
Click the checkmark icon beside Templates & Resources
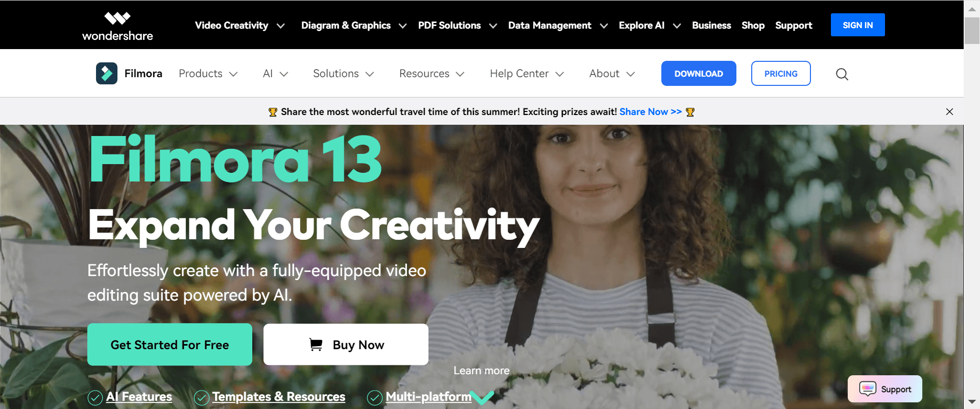click(202, 397)
